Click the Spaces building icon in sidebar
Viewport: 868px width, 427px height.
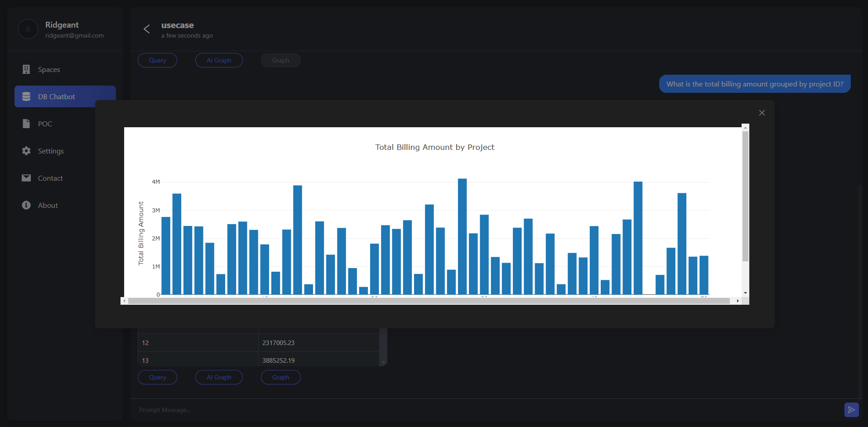pos(26,69)
